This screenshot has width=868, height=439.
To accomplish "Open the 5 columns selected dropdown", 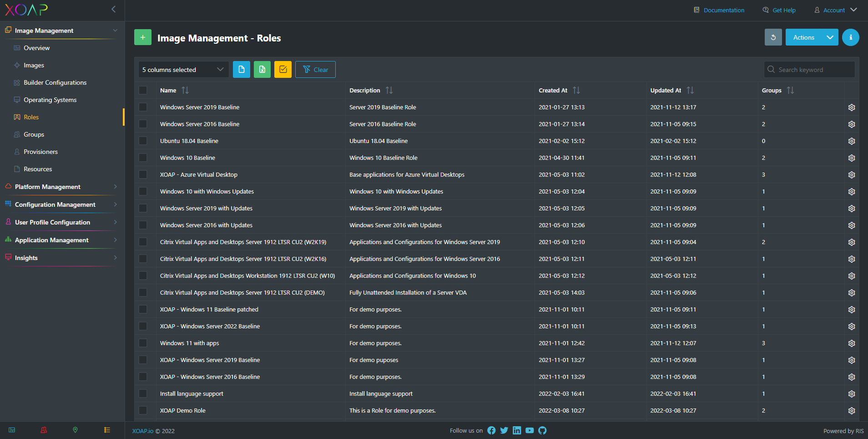I will [183, 69].
